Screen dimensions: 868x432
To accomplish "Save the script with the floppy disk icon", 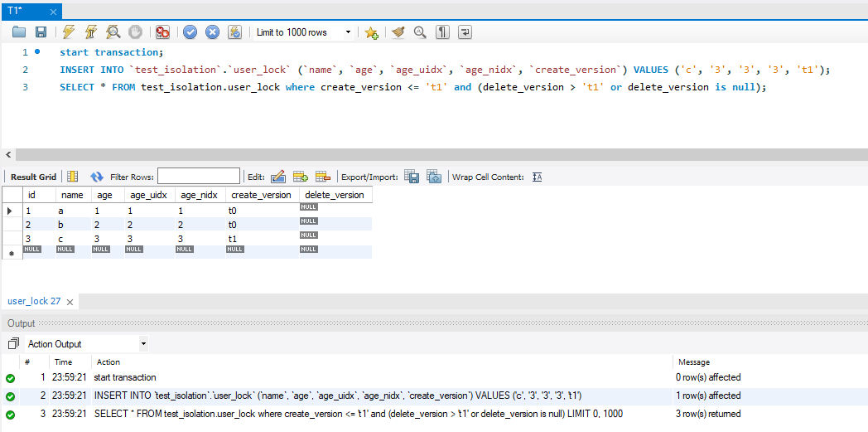I will (x=41, y=32).
